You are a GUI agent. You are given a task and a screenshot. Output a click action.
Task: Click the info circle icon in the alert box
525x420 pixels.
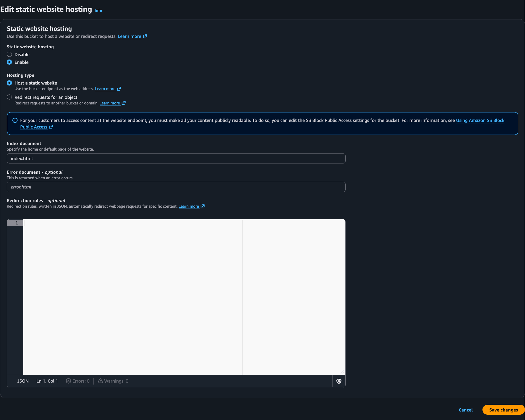point(15,120)
